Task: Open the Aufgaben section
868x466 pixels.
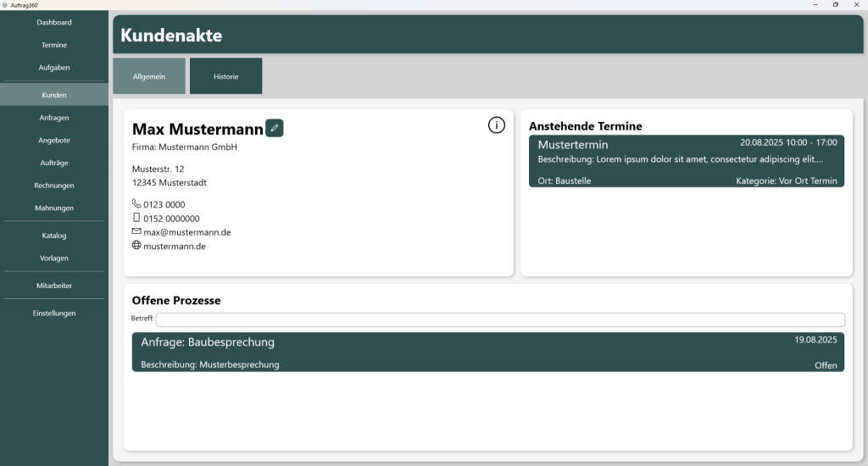Action: [54, 67]
